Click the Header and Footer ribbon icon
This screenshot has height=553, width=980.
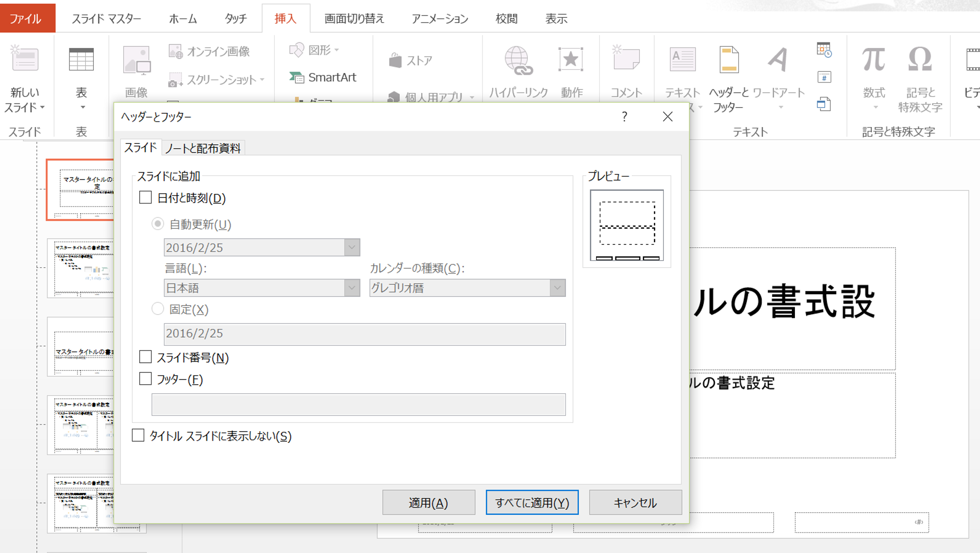click(x=729, y=60)
